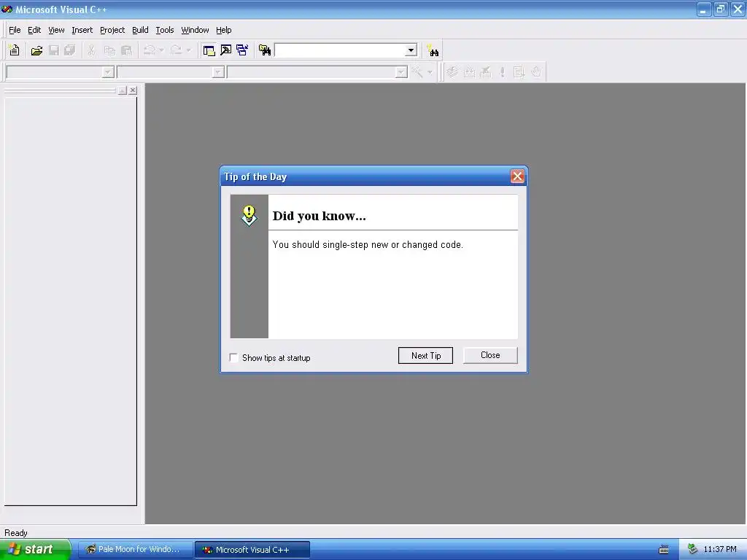Click the Ready status bar text

click(x=16, y=533)
